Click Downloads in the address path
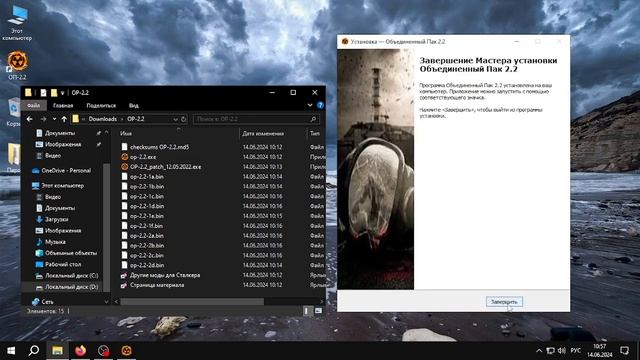This screenshot has width=640, height=360. pos(102,119)
